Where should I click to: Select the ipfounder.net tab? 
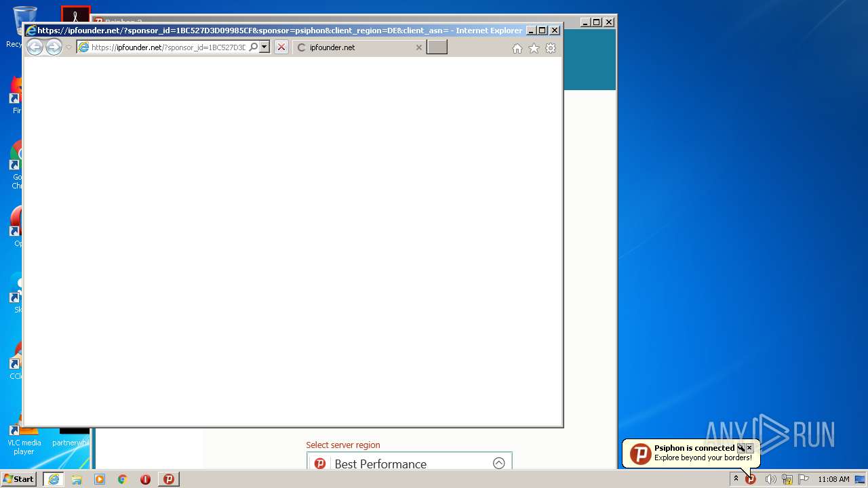click(359, 47)
